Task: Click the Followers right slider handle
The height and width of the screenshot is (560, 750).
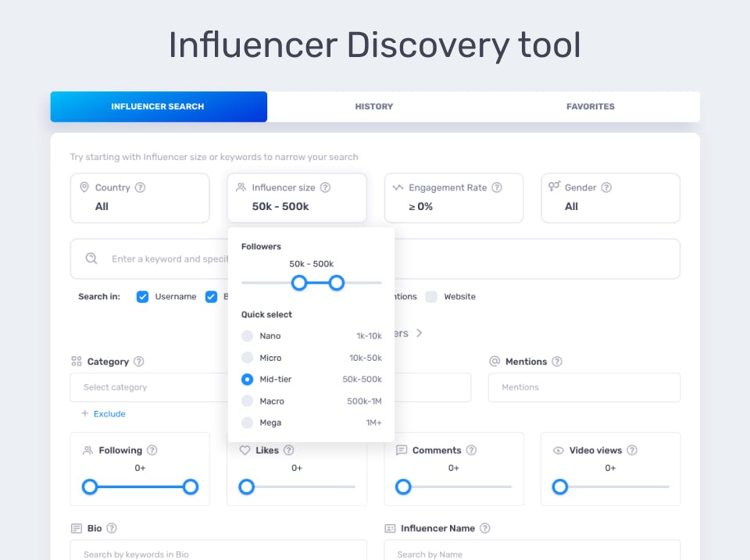Action: (336, 283)
